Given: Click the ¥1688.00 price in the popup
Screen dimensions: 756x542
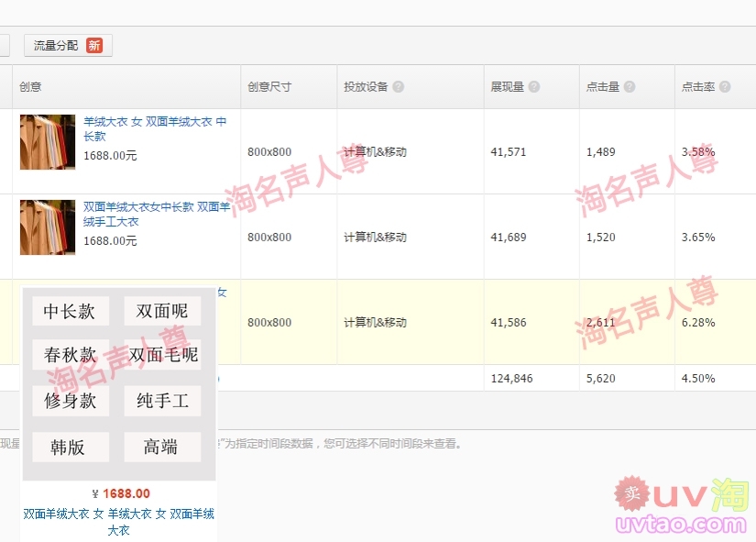Looking at the screenshot, I should point(121,493).
